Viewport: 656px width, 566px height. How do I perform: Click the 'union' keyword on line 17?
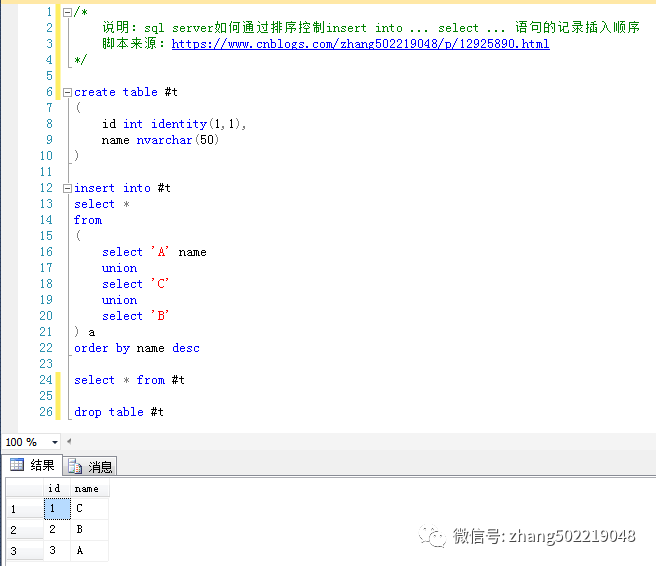[x=119, y=268]
